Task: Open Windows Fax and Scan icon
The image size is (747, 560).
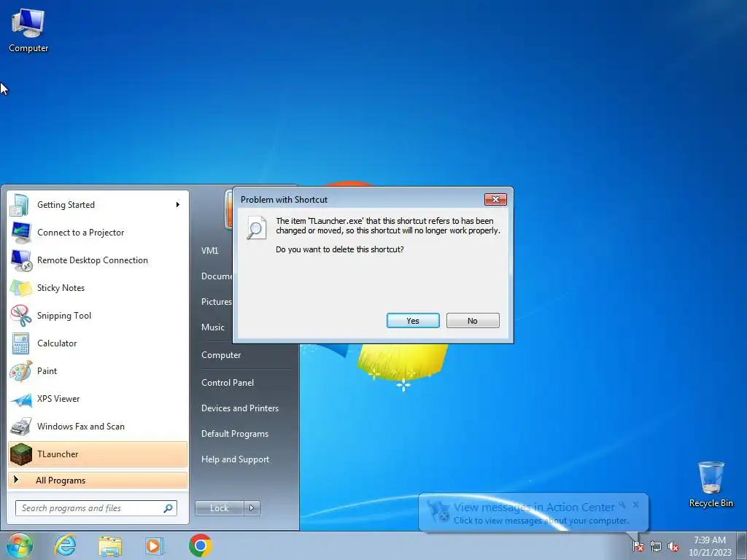Action: point(20,427)
